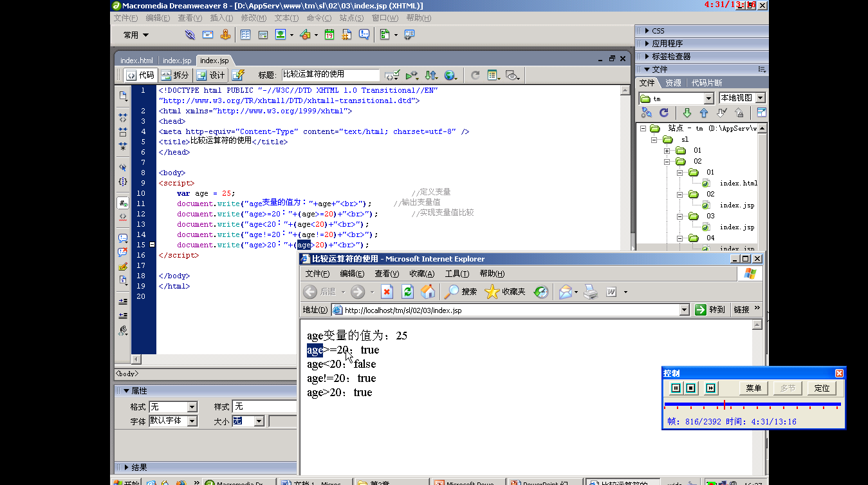Expand folder 01 under sl in file tree

(667, 151)
